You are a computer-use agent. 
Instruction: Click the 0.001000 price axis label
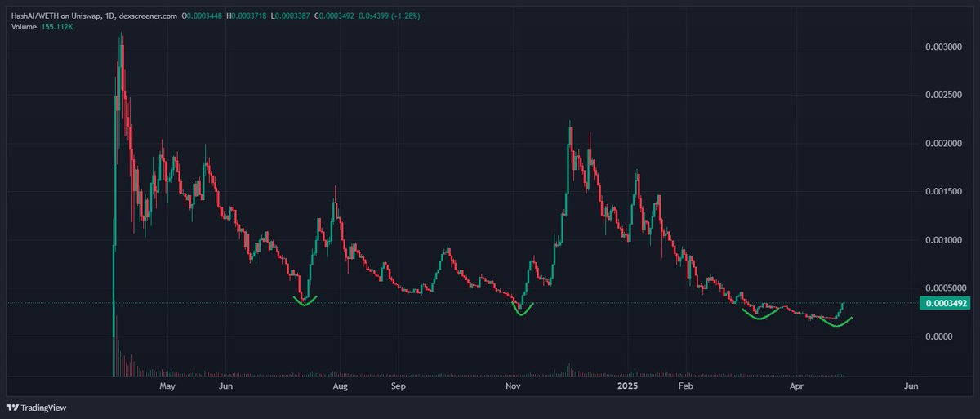coord(942,240)
